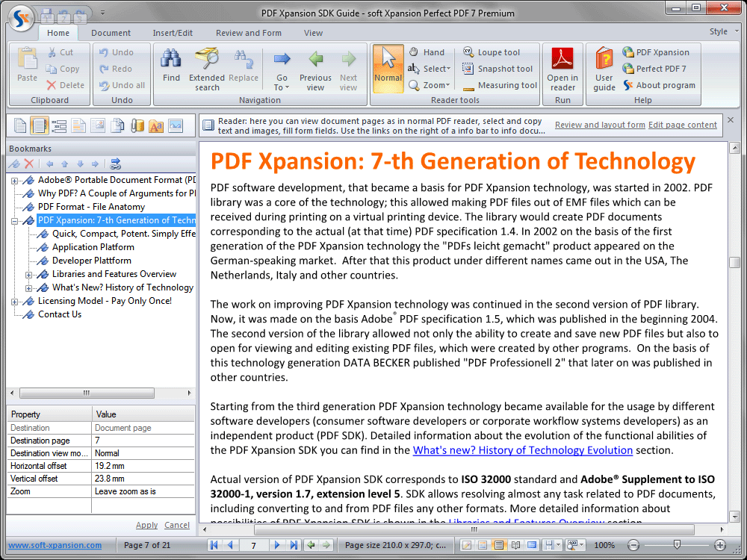Collapse the PDF Xpansion 7-th Generation bookmark

[x=15, y=221]
